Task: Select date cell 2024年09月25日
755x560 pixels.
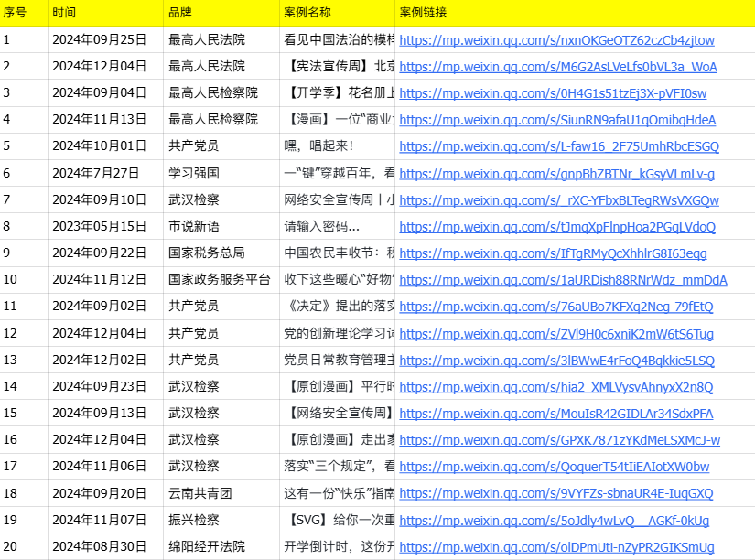Action: pyautogui.click(x=106, y=39)
